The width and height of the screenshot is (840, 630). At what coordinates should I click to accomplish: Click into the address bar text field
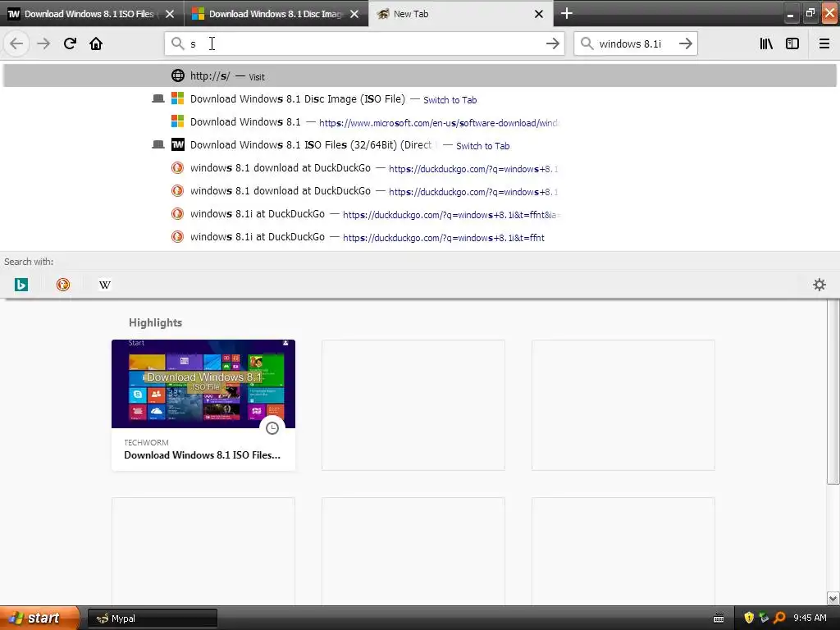364,43
